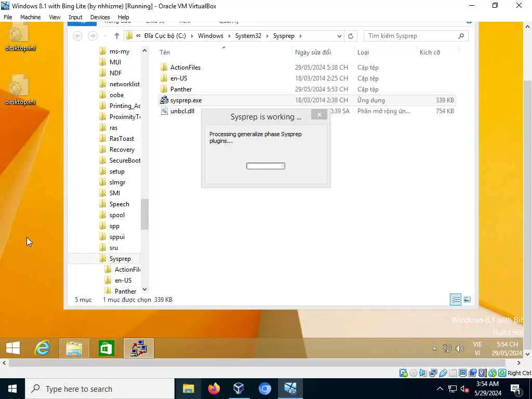Refresh the Sysprep folder view
The width and height of the screenshot is (532, 399).
point(351,36)
